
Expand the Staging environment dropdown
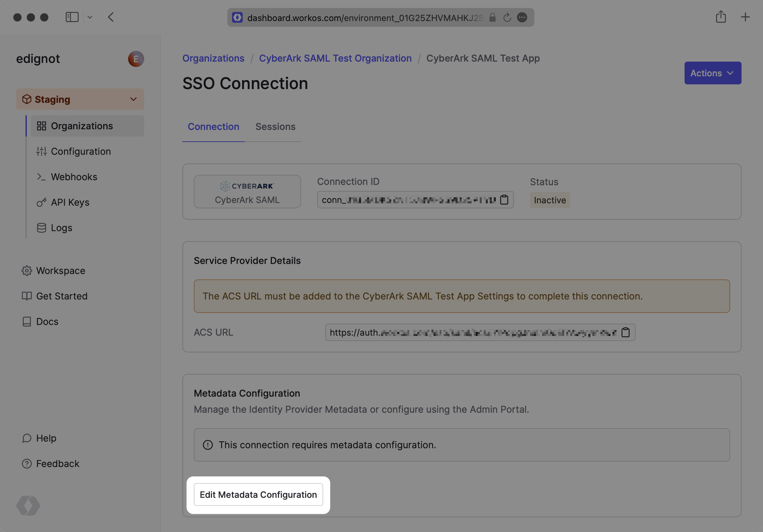[x=80, y=99]
